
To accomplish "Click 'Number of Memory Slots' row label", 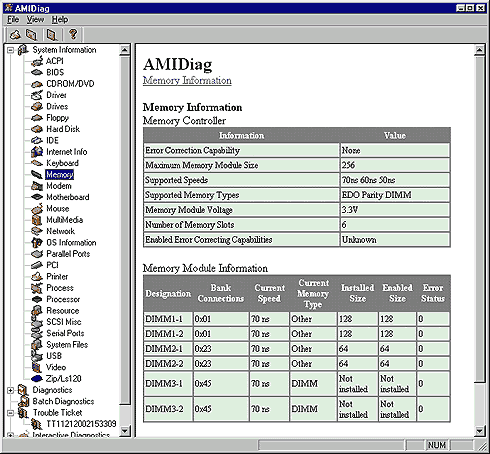I will pyautogui.click(x=189, y=225).
